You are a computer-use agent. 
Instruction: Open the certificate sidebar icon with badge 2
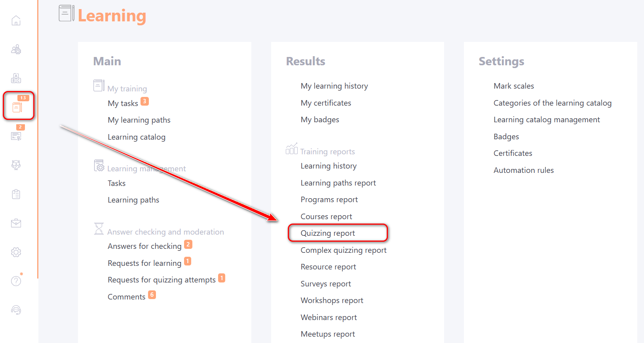16,136
